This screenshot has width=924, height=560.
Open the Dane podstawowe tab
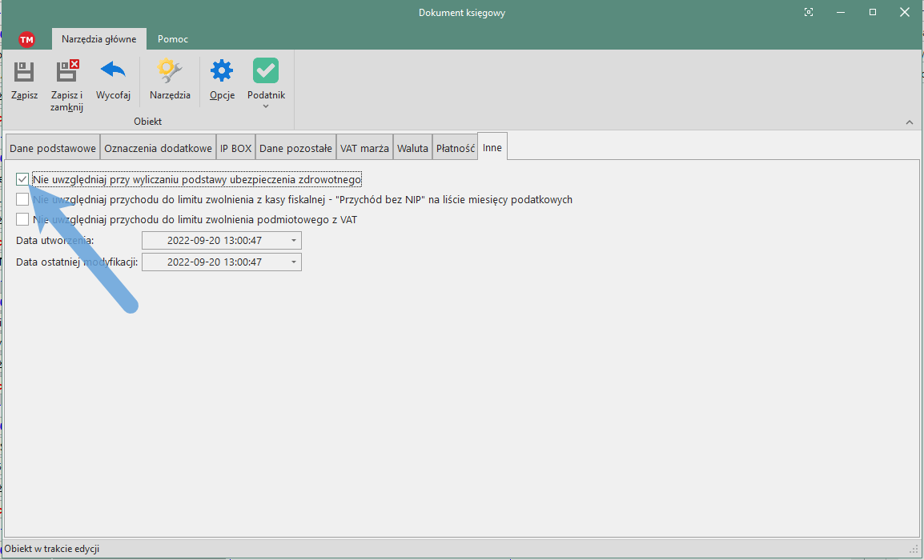[53, 149]
